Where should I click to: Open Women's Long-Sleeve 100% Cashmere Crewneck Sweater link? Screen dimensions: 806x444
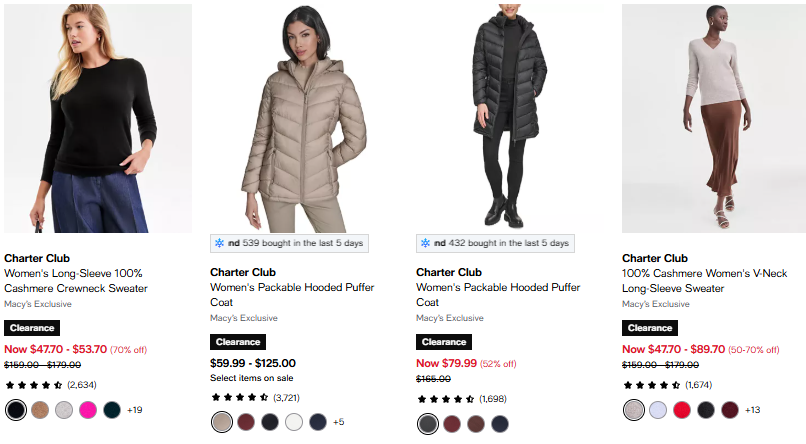(76, 281)
